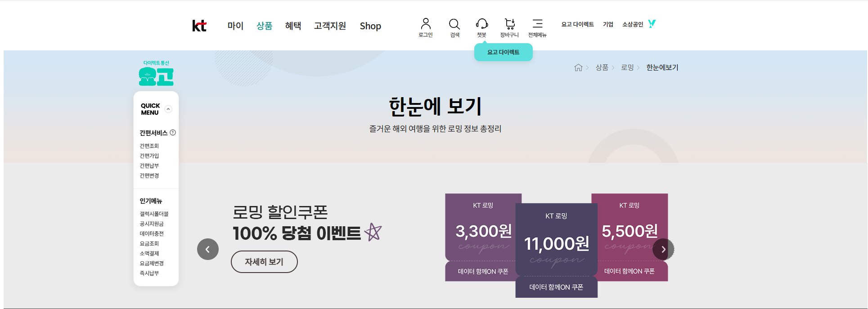
Task: Open the 마이 menu
Action: [x=235, y=26]
